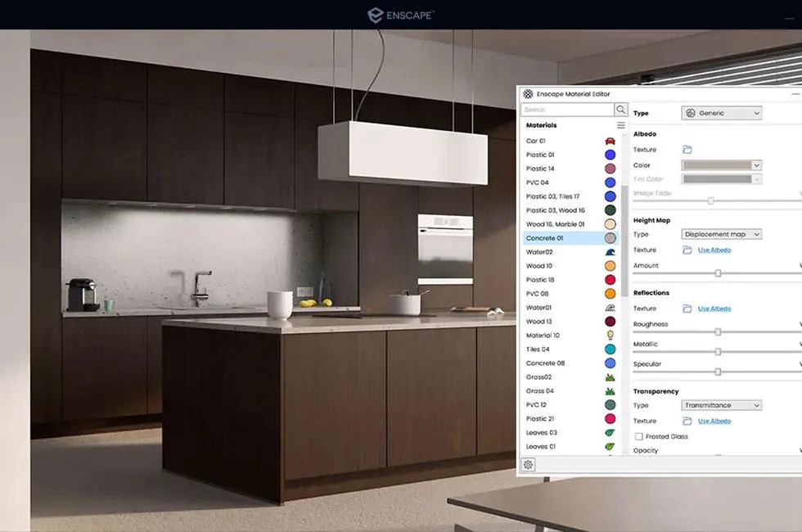Click the red car icon for Car 01
Screen dimensions: 802x532
(610, 141)
